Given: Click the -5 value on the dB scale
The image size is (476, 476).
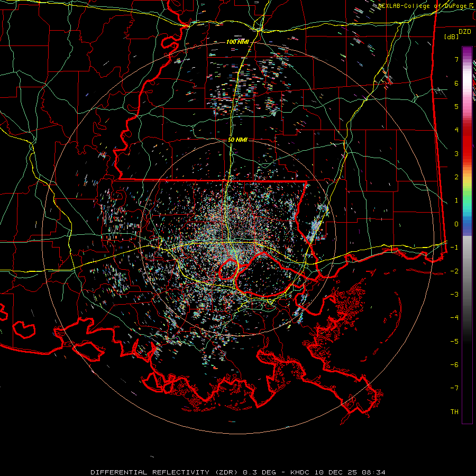Looking at the screenshot, I should point(454,342).
